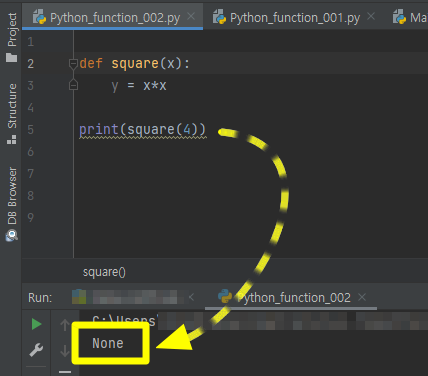Close the Python_function_002.py editor tab
428x376 pixels.
[191, 16]
